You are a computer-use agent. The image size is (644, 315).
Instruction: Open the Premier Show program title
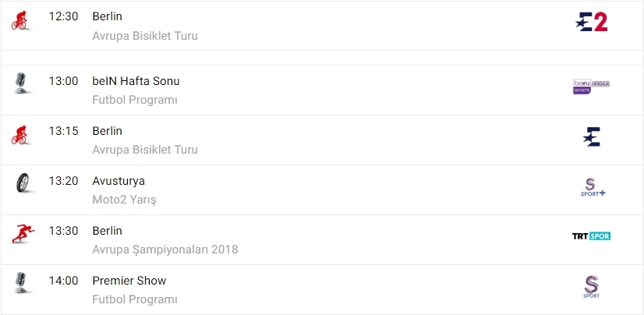(129, 281)
